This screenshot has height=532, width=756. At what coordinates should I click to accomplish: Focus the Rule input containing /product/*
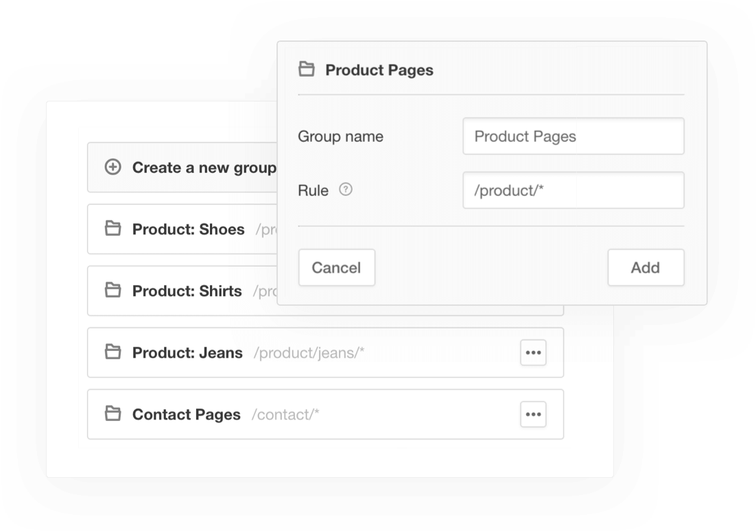[573, 191]
